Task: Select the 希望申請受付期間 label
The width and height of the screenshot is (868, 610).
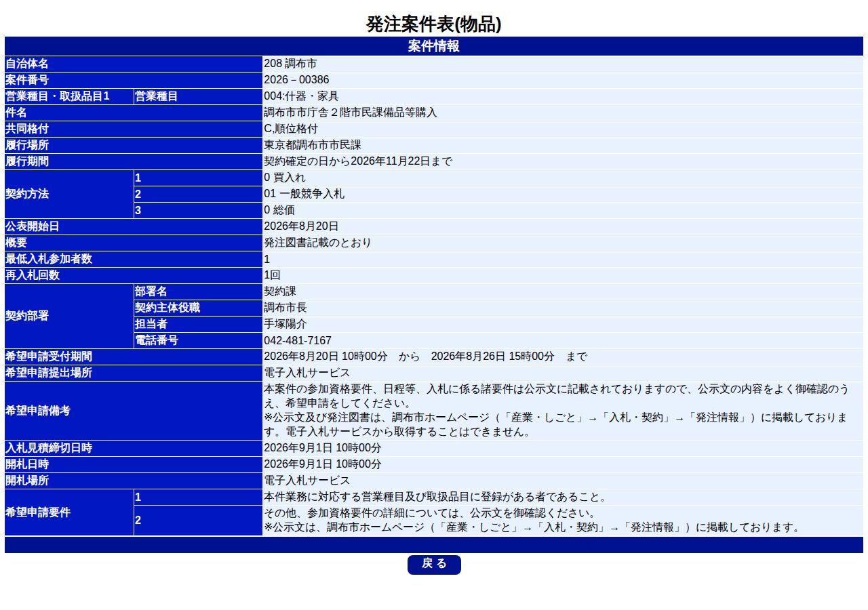Action: pyautogui.click(x=134, y=357)
